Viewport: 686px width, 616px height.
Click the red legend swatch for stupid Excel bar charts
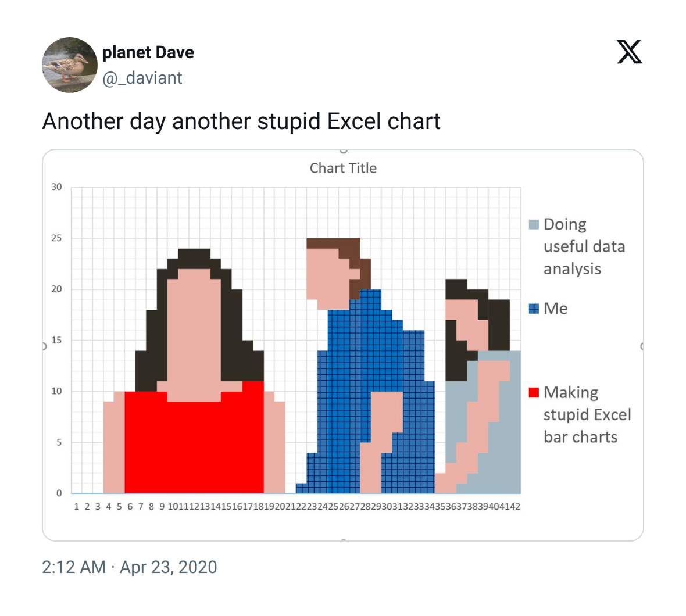[x=534, y=393]
